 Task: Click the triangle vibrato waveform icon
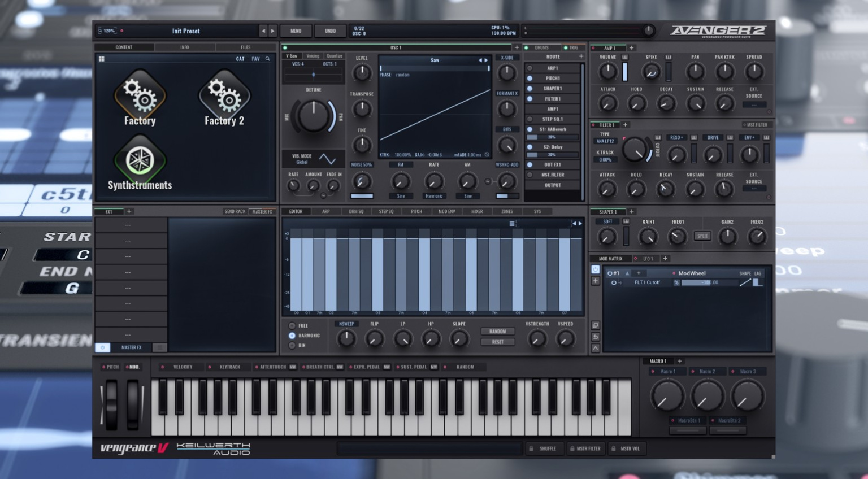tap(327, 159)
